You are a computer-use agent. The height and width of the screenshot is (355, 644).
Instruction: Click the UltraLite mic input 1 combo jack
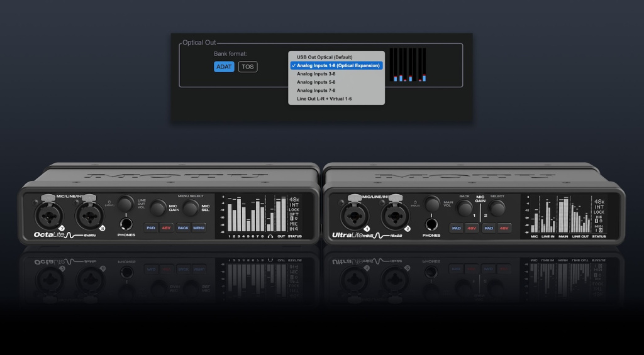pos(354,215)
